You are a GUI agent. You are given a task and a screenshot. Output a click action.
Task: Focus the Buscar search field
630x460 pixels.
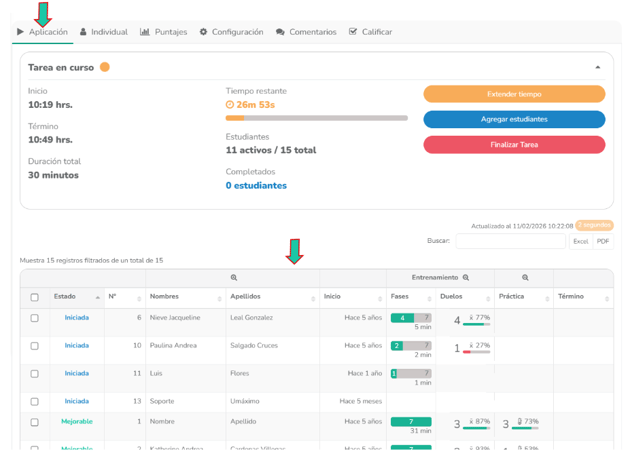pos(510,241)
